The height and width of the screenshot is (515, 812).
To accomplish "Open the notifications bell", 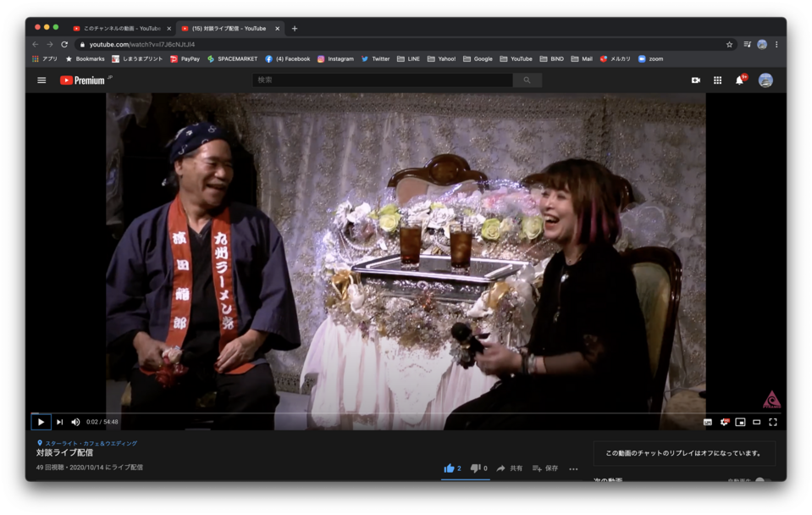I will click(739, 80).
